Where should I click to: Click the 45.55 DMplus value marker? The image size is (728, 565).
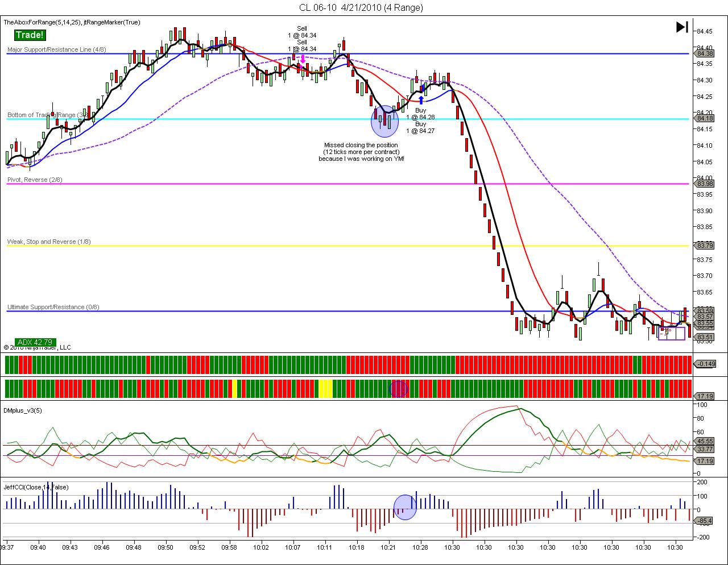705,441
